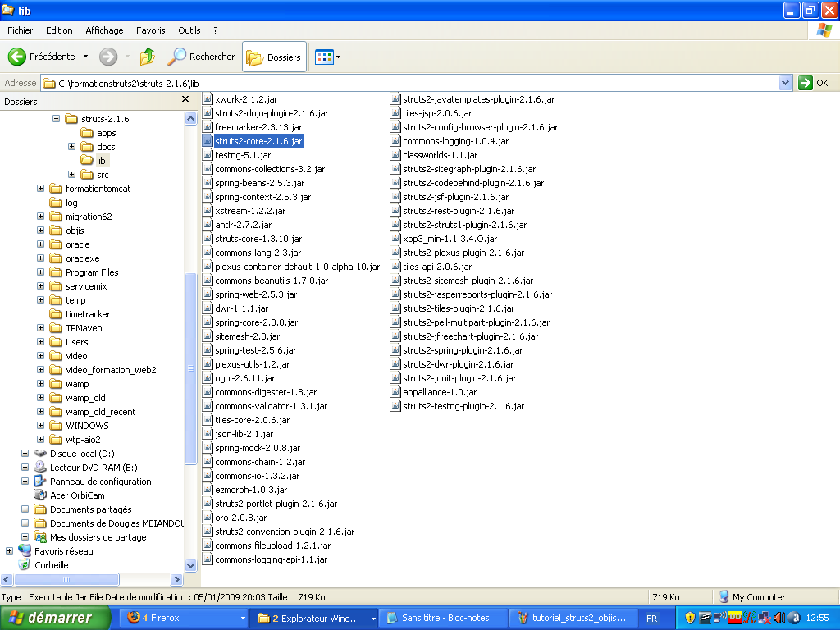Image resolution: width=840 pixels, height=630 pixels.
Task: Select the struts2-core-2.1.6.jar file icon
Action: tap(208, 141)
